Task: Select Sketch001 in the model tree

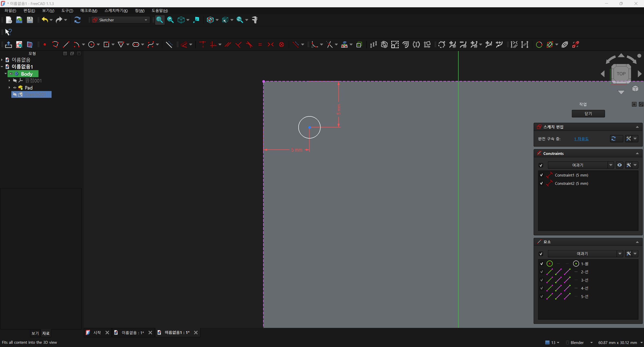Action: click(x=31, y=95)
